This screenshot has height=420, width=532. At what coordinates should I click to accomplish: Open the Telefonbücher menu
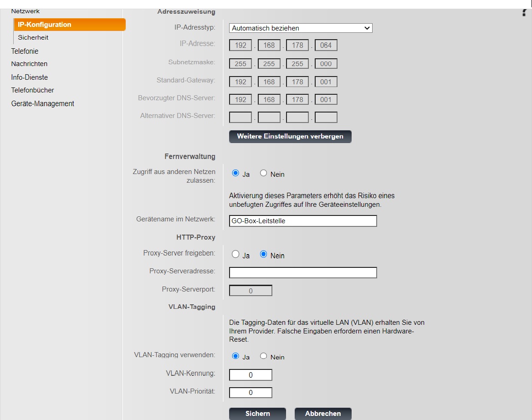tap(33, 90)
